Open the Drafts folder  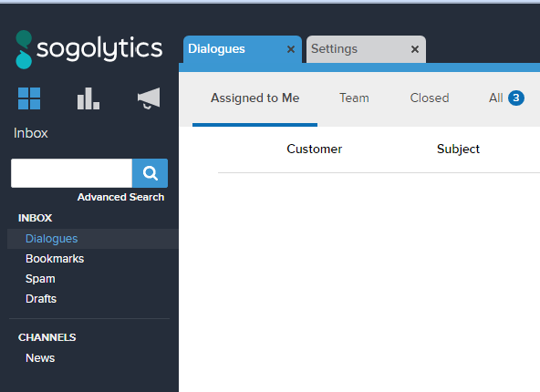(41, 299)
